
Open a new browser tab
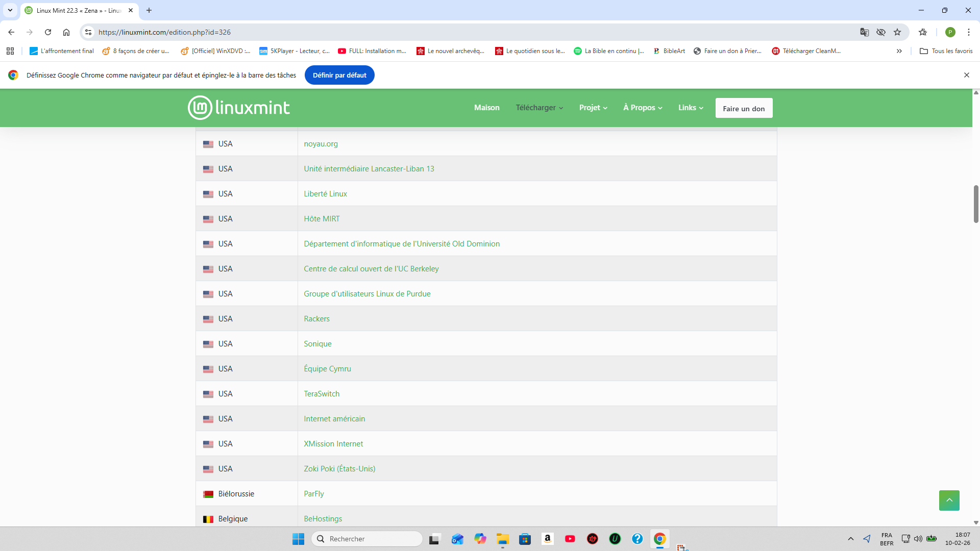point(149,10)
